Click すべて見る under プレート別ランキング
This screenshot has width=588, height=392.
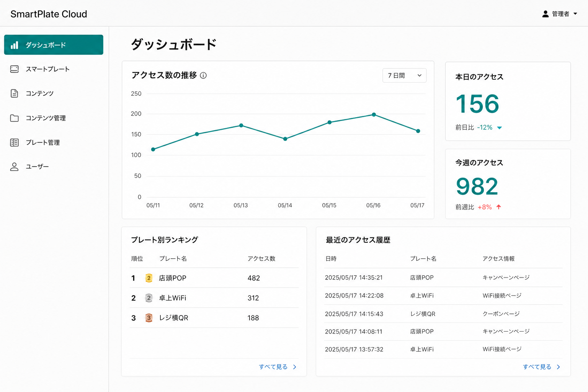273,367
